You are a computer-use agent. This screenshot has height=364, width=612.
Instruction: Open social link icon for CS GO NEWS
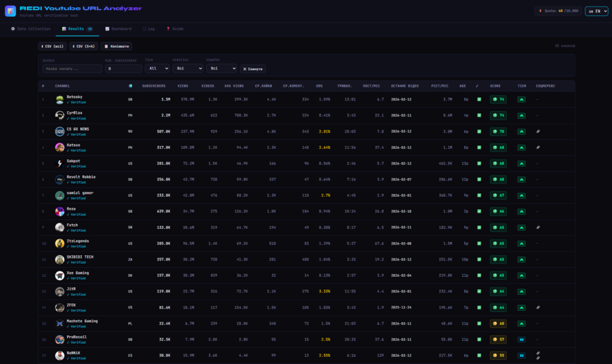pyautogui.click(x=538, y=131)
